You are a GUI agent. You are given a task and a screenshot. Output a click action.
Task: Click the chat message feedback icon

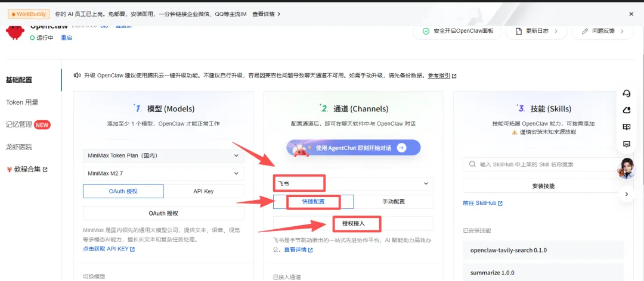pyautogui.click(x=627, y=144)
